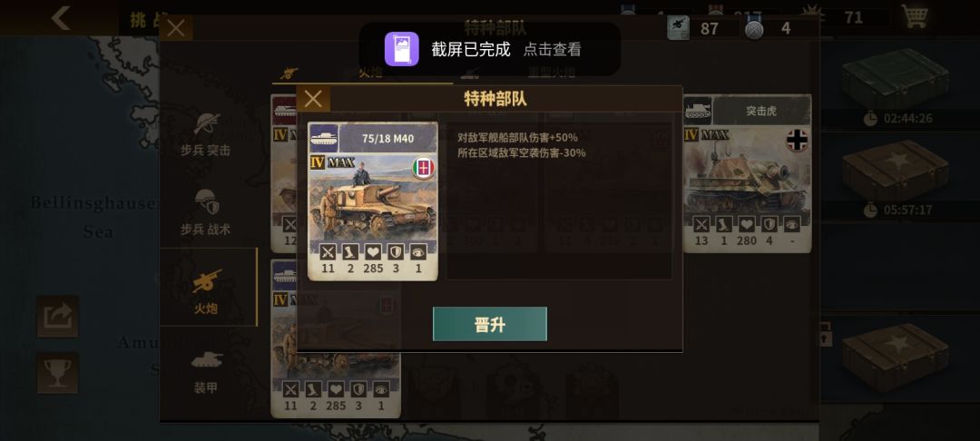Select the lower 75/18 M40 duplicate card
This screenshot has width=980, height=441.
336,339
